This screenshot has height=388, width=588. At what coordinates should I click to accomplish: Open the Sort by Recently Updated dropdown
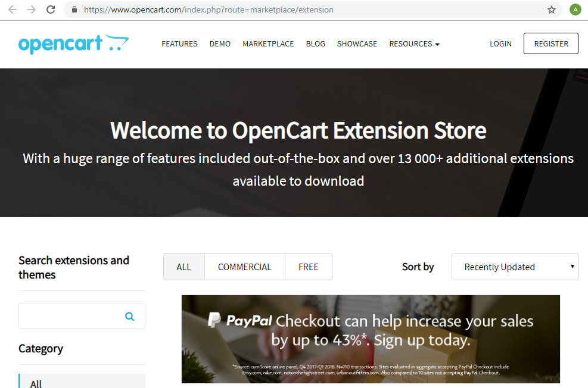click(515, 267)
